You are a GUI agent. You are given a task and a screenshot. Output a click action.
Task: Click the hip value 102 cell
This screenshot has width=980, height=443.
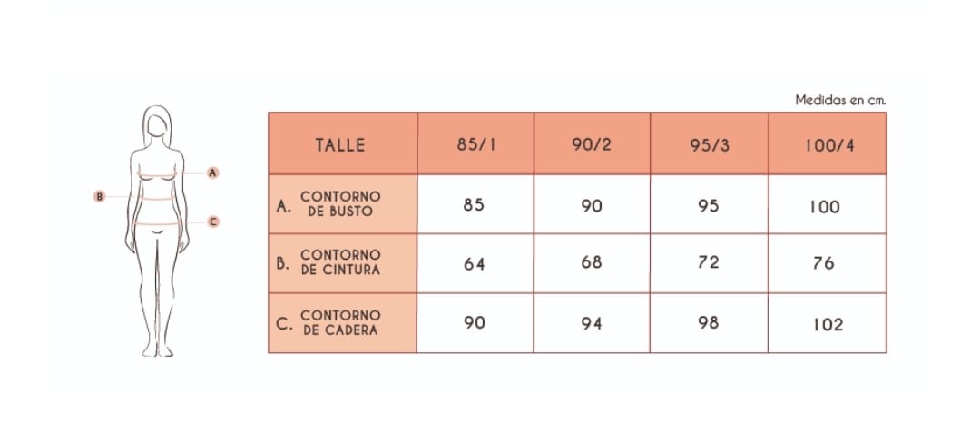coord(828,323)
